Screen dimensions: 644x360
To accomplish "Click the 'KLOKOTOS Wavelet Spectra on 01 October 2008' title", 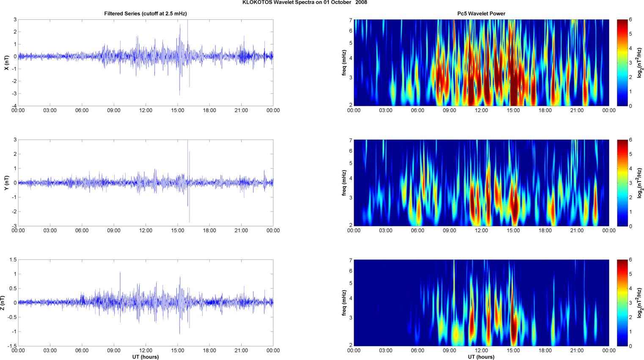I will (305, 3).
